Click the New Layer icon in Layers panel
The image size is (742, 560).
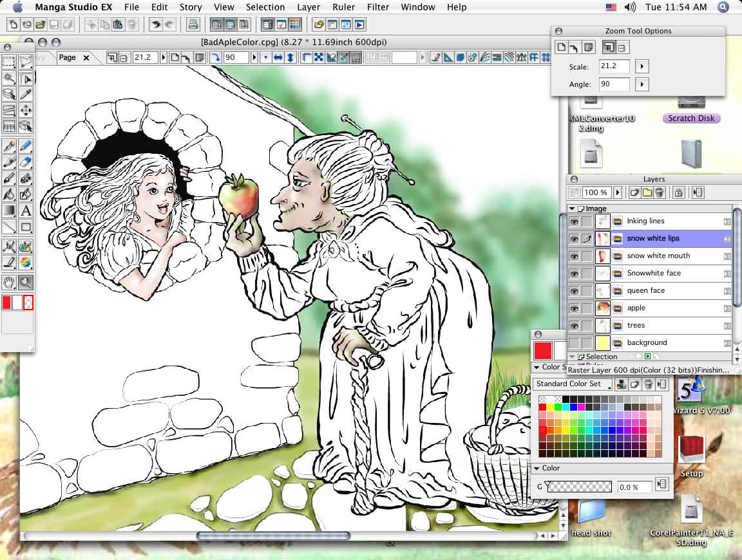(x=634, y=192)
